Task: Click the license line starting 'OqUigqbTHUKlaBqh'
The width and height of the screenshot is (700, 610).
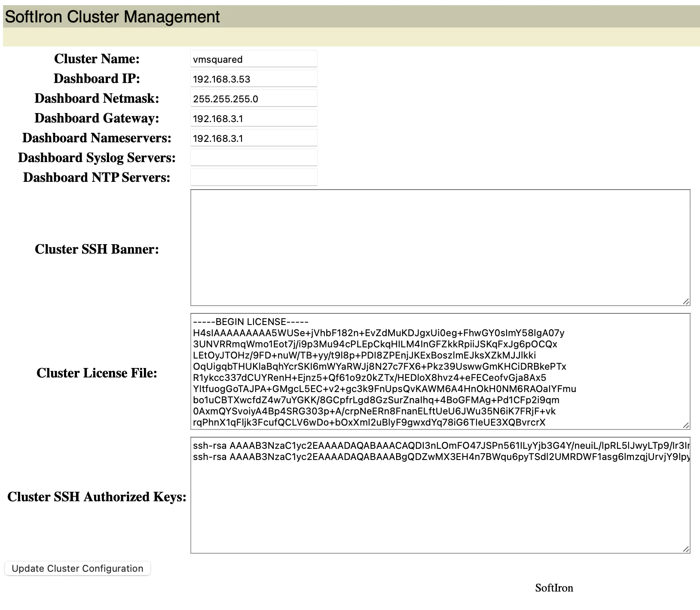Action: (x=379, y=366)
